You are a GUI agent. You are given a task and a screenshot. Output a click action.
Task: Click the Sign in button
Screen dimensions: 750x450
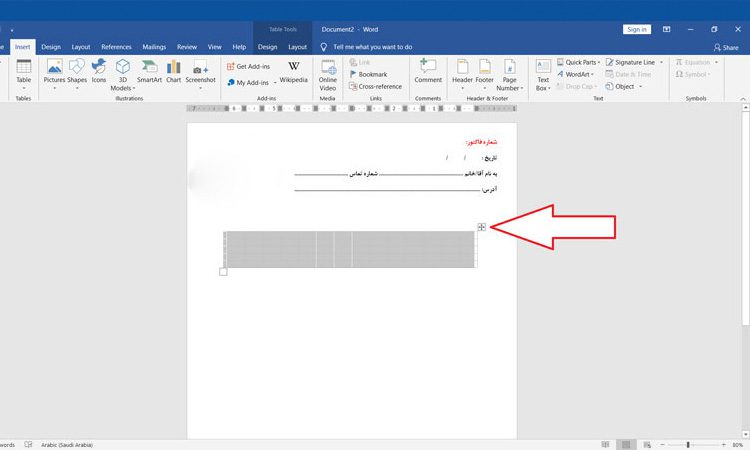click(x=637, y=29)
